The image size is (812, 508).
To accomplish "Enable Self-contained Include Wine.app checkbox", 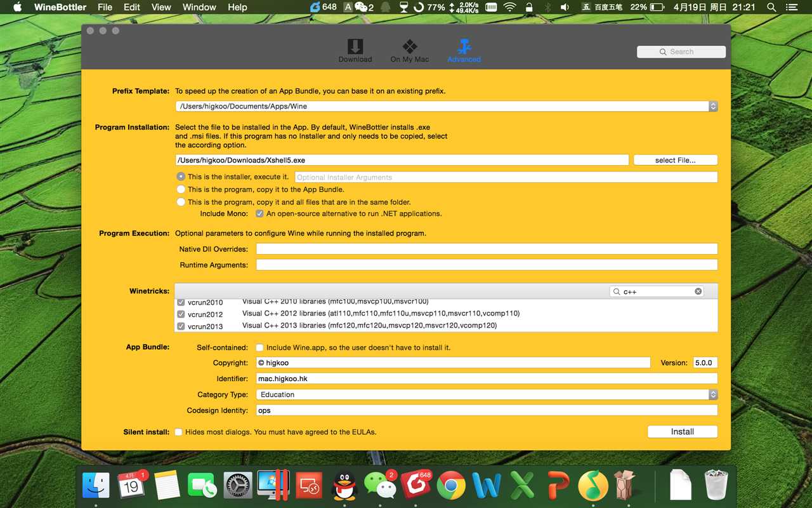I will pyautogui.click(x=259, y=348).
